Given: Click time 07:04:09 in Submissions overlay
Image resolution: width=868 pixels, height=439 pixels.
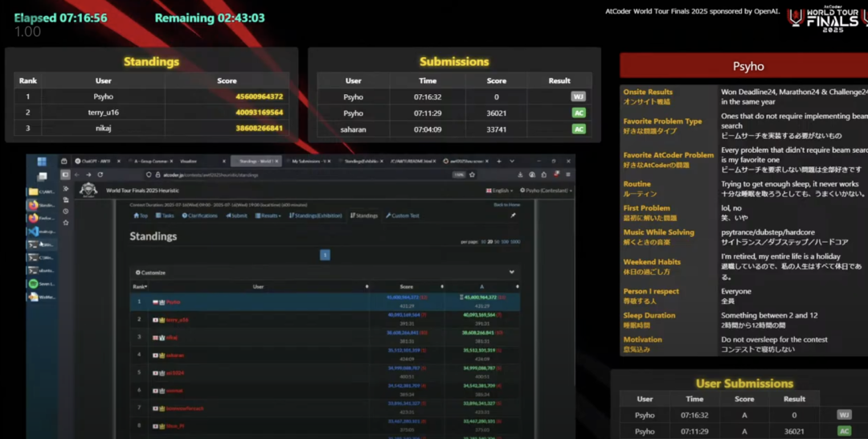Looking at the screenshot, I should pyautogui.click(x=428, y=129).
